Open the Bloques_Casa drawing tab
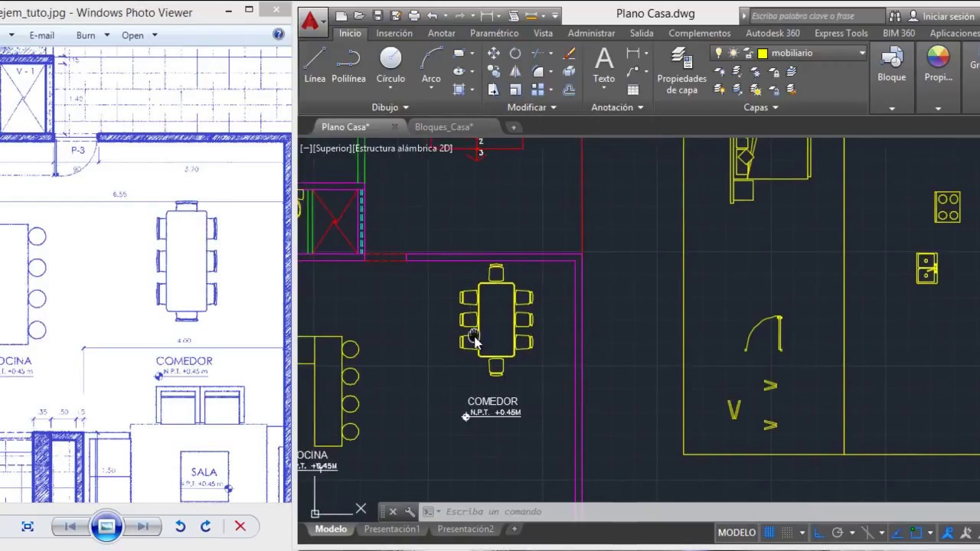The image size is (980, 551). coord(444,127)
